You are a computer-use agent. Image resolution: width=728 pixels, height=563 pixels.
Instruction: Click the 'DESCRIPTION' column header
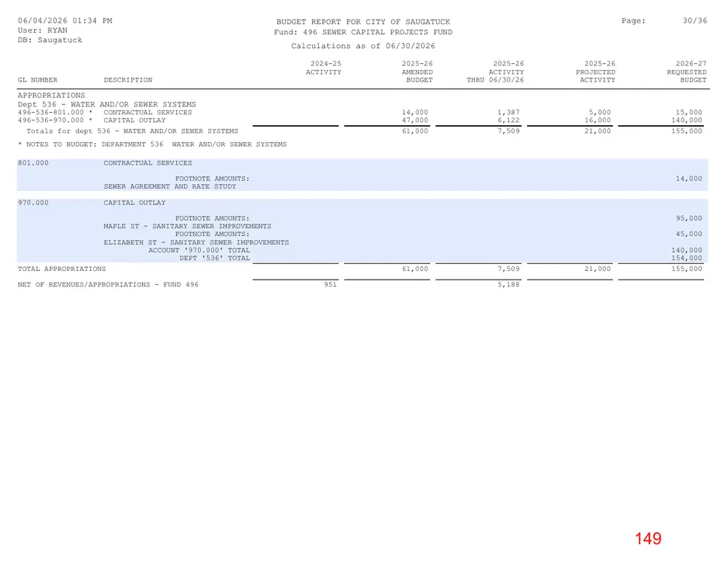point(128,80)
